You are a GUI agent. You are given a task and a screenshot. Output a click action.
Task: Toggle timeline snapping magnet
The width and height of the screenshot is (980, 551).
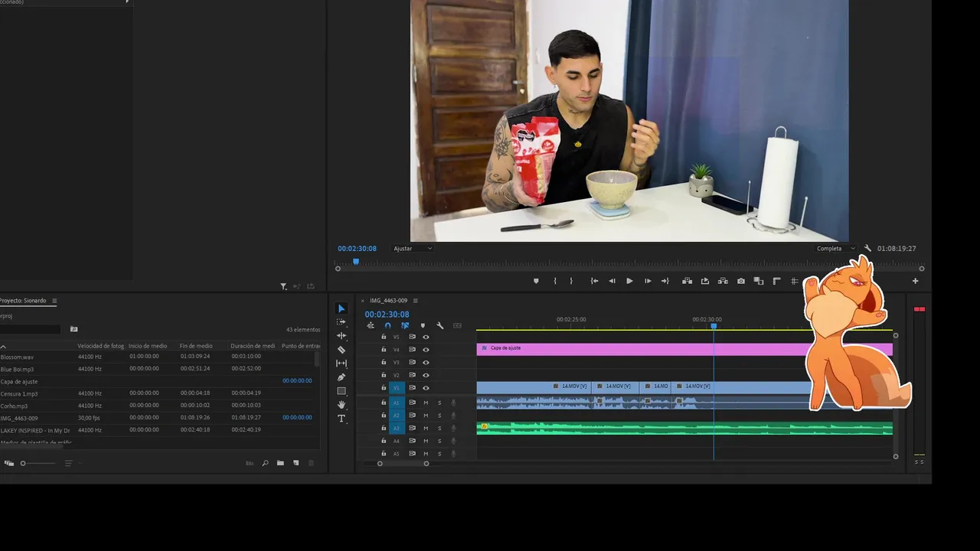[x=387, y=325]
